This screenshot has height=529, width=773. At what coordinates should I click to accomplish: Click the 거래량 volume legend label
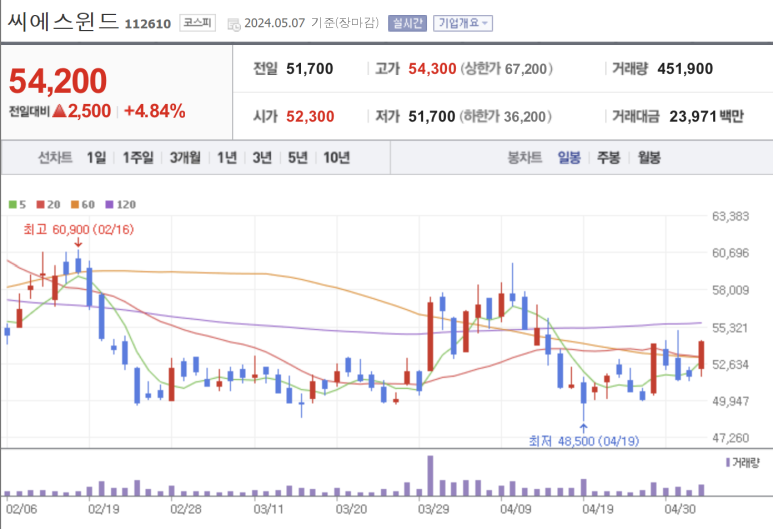pyautogui.click(x=742, y=462)
